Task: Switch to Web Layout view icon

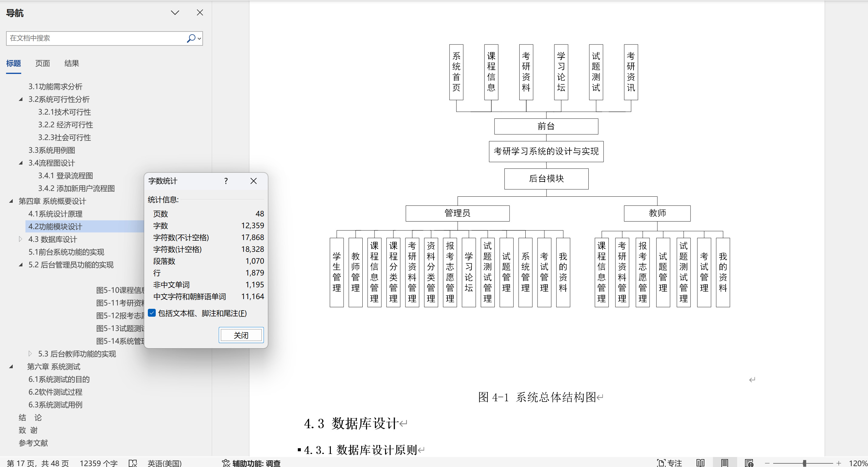Action: click(x=749, y=463)
